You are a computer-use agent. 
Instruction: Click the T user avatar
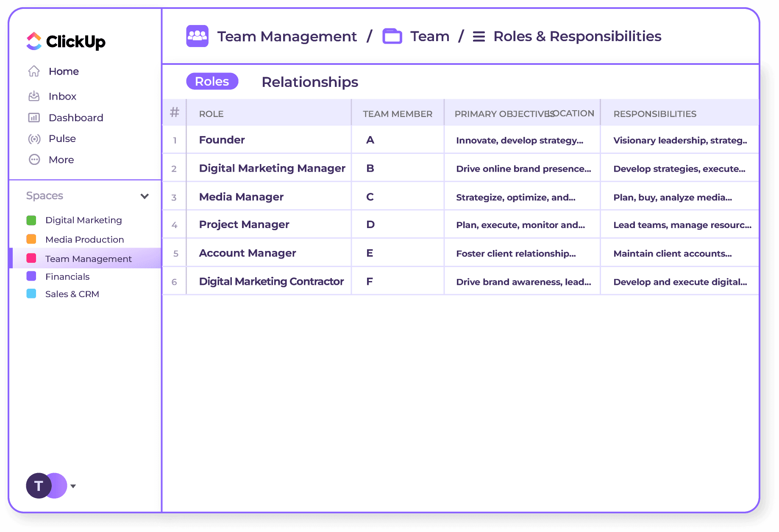tap(39, 486)
